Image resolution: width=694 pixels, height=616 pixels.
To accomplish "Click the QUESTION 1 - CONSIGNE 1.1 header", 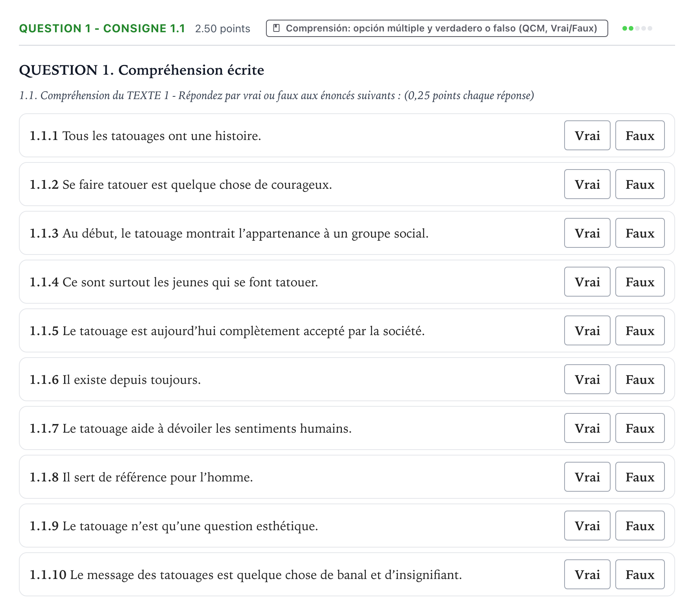I will pyautogui.click(x=102, y=28).
